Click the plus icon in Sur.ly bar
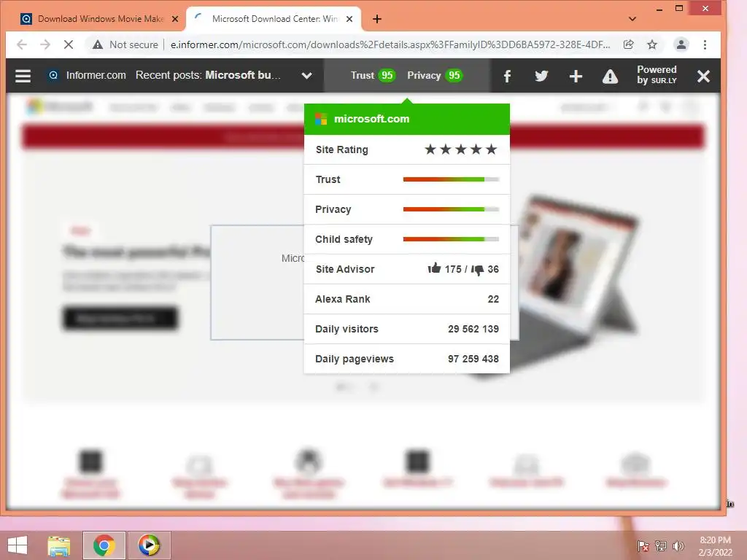The height and width of the screenshot is (560, 747). (x=576, y=76)
